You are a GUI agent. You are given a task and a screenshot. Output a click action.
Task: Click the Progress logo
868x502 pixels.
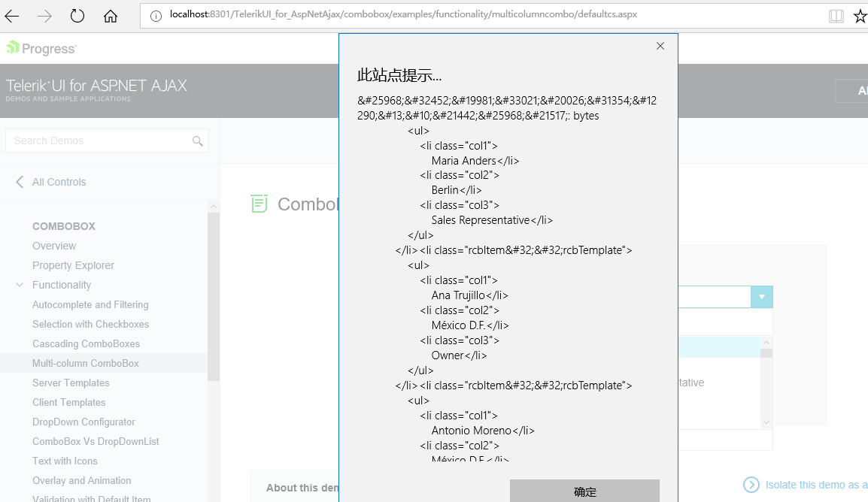coord(41,48)
